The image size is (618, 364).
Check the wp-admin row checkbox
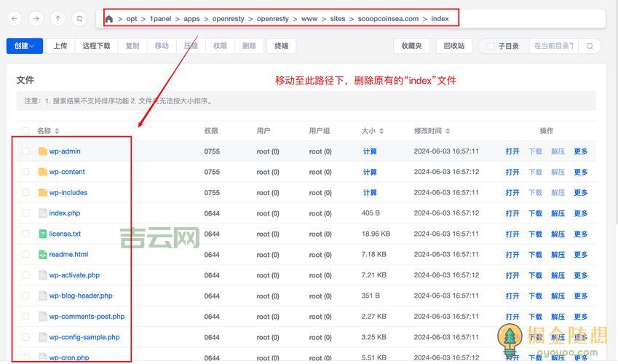[25, 151]
